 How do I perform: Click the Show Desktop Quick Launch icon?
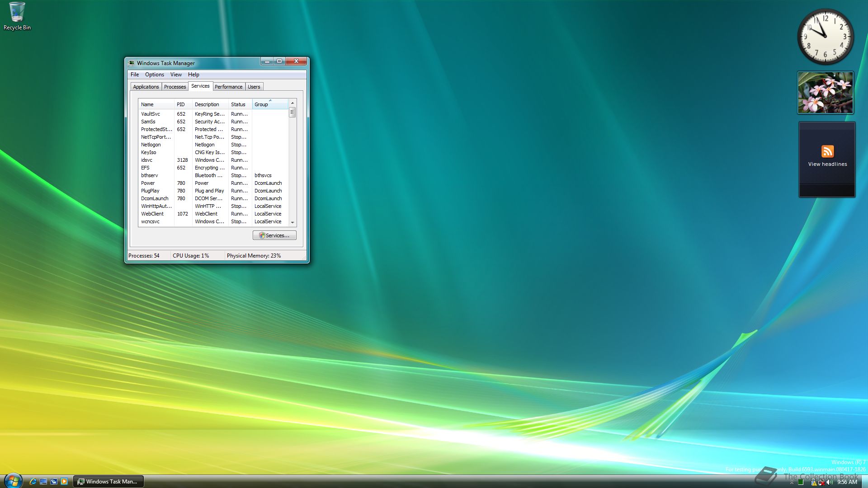pyautogui.click(x=43, y=481)
